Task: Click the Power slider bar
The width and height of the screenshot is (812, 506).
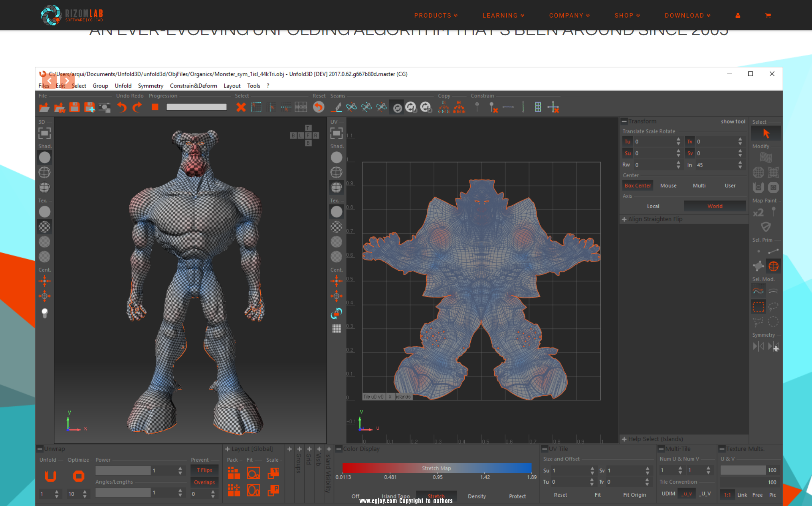Action: click(x=123, y=470)
